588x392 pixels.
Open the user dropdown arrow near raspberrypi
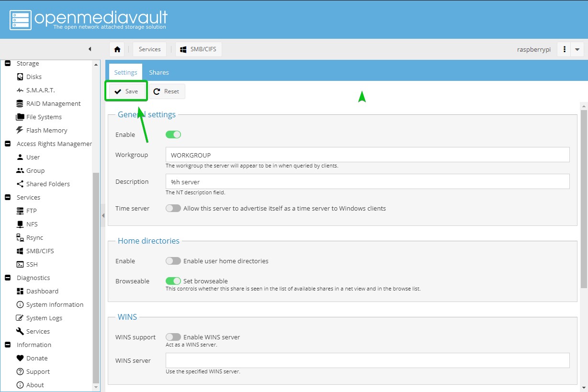(577, 49)
